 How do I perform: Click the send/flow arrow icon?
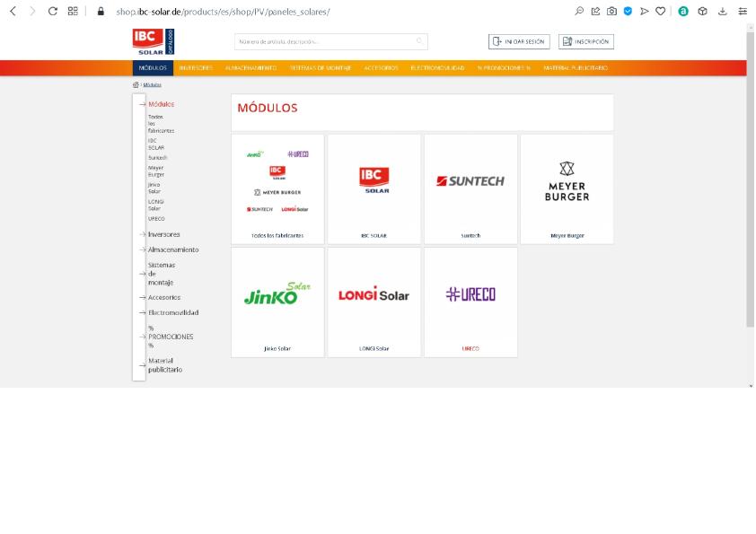pyautogui.click(x=644, y=11)
